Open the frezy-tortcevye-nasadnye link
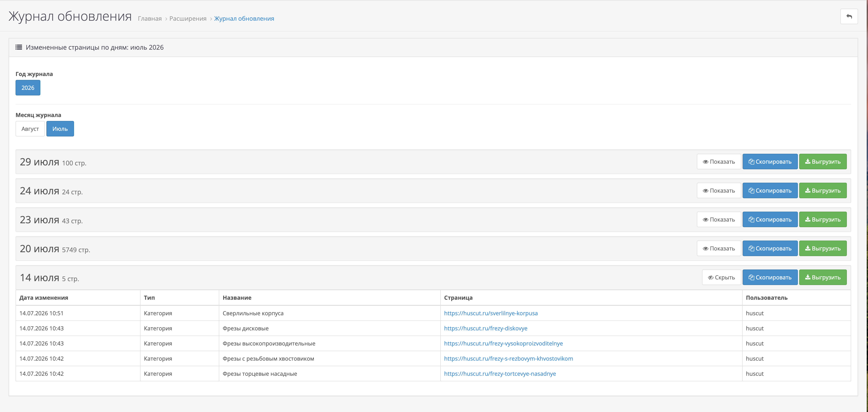Viewport: 868px width, 412px height. click(500, 374)
